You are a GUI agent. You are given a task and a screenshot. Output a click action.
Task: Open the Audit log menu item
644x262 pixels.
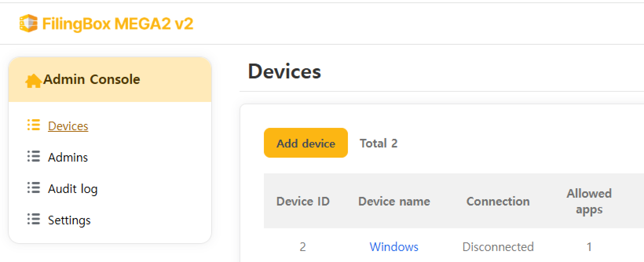point(73,189)
